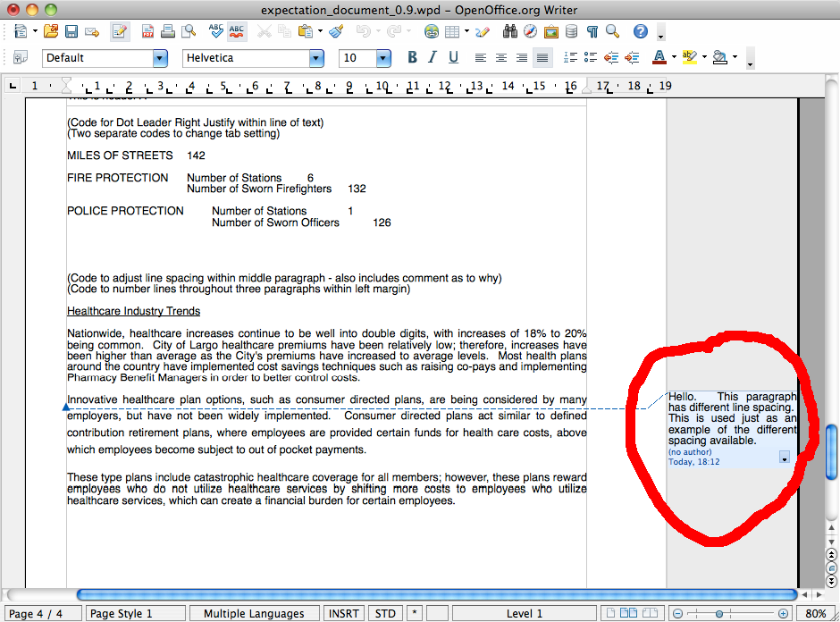
Task: Open the font size 10 dropdown
Action: click(x=383, y=58)
